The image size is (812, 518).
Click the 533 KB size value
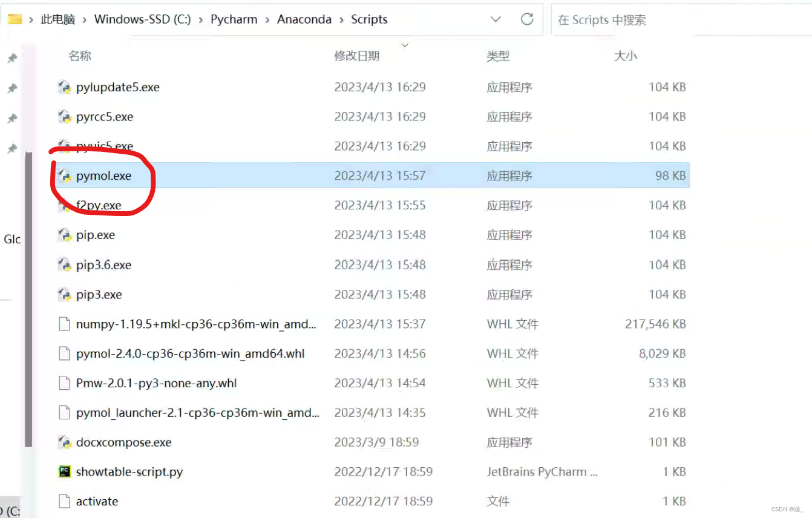pos(667,384)
